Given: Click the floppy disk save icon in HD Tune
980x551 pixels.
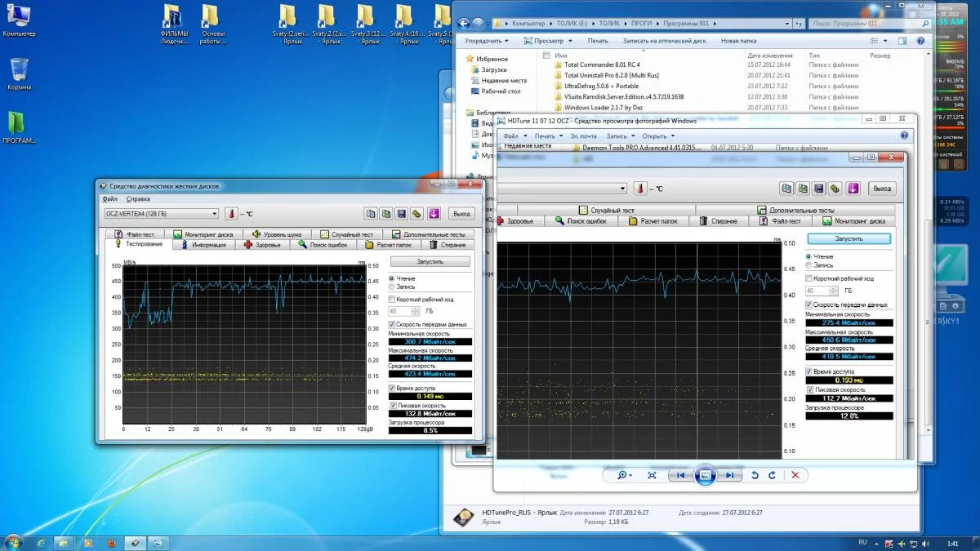Looking at the screenshot, I should [x=401, y=214].
